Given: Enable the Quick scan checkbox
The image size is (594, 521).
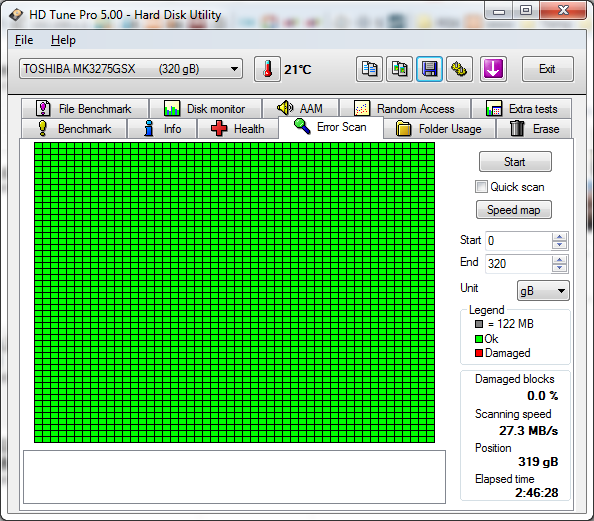Looking at the screenshot, I should pos(481,187).
